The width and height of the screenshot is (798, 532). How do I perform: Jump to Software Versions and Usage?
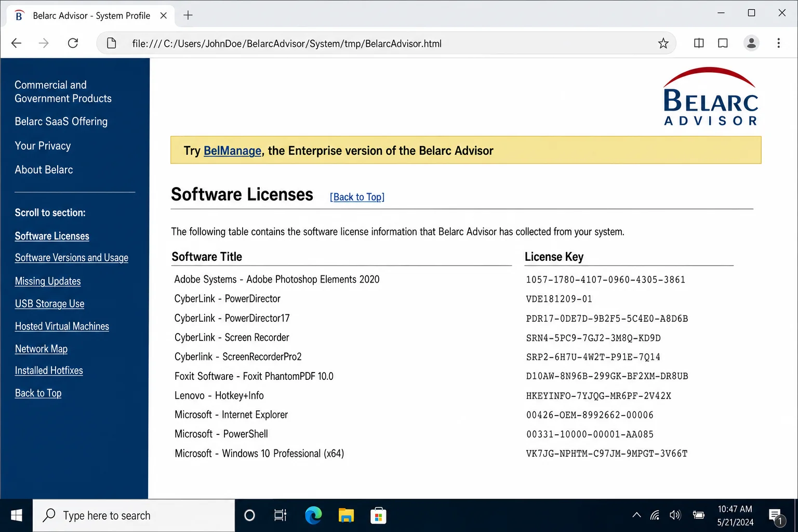[x=72, y=258]
